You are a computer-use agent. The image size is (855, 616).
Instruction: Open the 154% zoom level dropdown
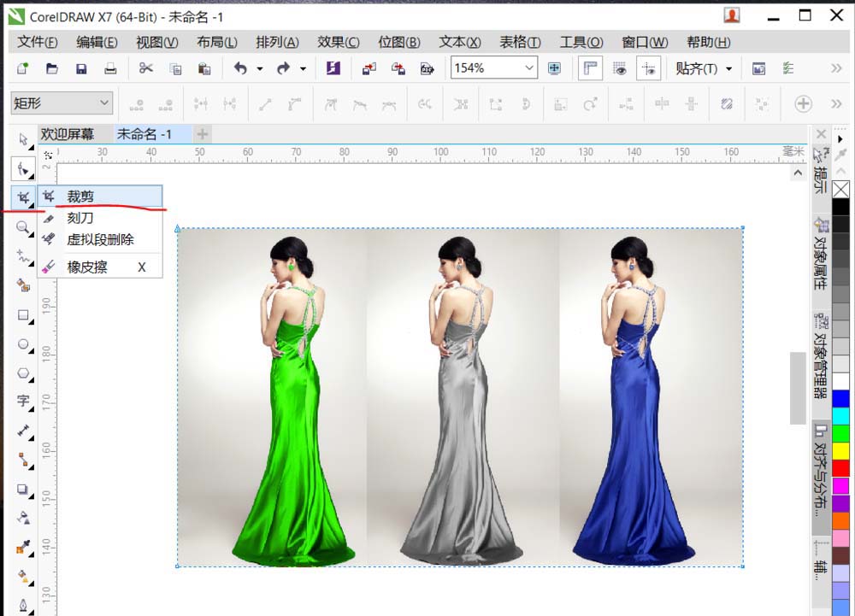pyautogui.click(x=529, y=68)
